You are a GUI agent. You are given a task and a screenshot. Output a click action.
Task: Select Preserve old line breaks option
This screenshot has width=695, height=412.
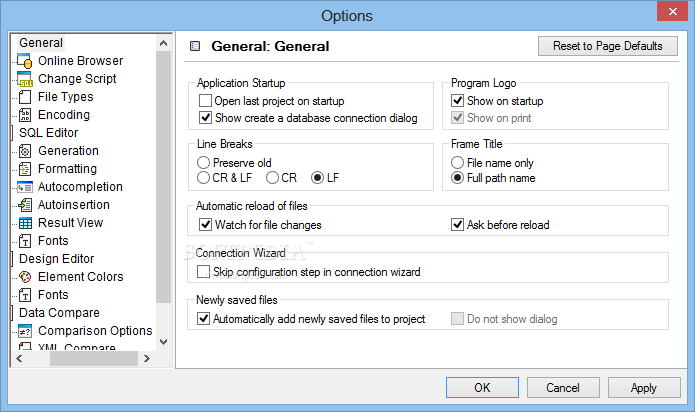click(x=203, y=163)
